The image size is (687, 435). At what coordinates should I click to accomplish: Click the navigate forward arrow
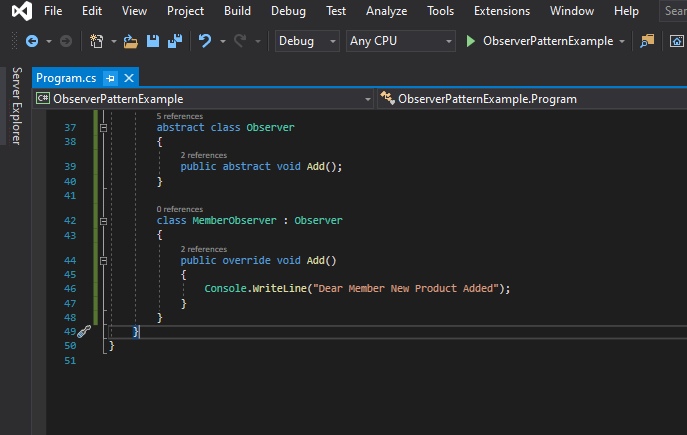[66, 41]
